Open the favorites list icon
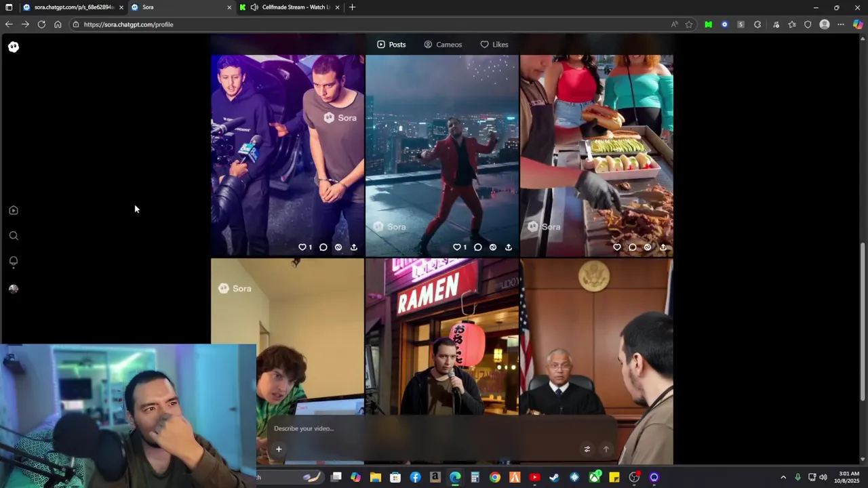The height and width of the screenshot is (488, 868). [792, 24]
